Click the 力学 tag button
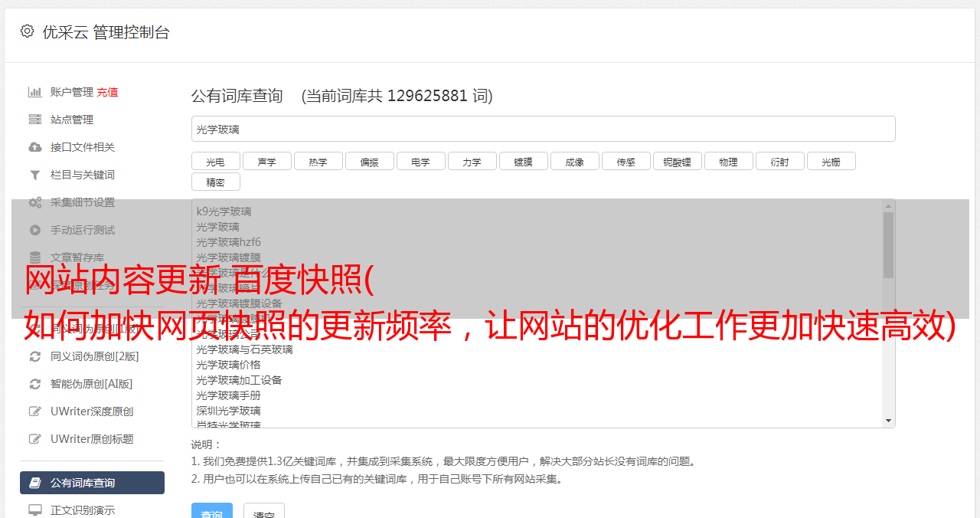Screen dimensions: 980x518 tap(472, 161)
